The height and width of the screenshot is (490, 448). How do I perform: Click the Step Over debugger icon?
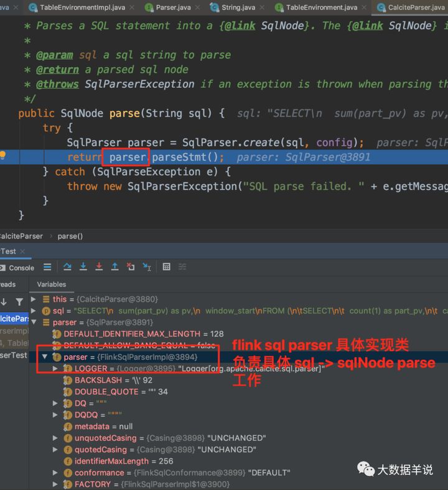tap(67, 266)
